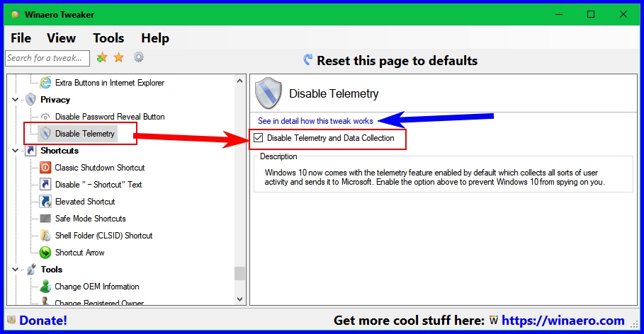This screenshot has width=644, height=334.
Task: Minimize the Winaero Tweaker window
Action: point(559,14)
